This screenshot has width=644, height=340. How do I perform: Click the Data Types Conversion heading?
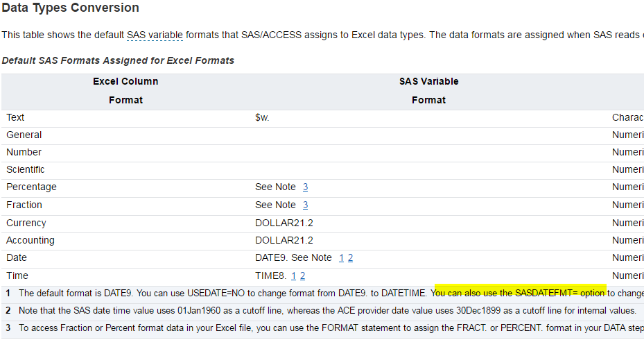click(x=71, y=8)
